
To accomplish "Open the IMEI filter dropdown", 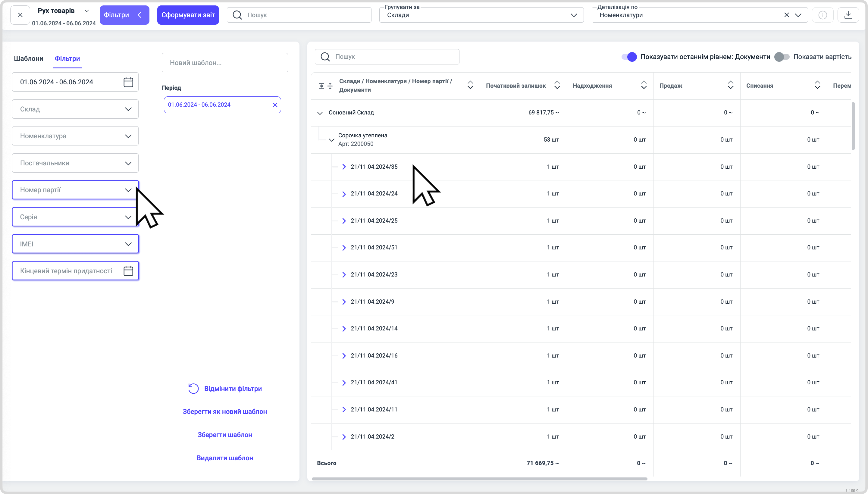I will pyautogui.click(x=75, y=244).
